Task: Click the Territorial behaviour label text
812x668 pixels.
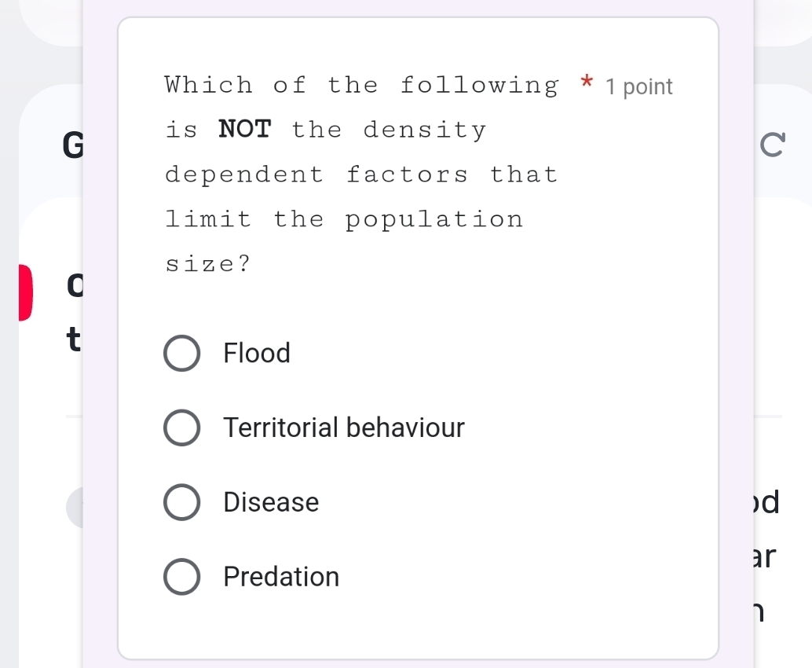Action: pos(343,428)
